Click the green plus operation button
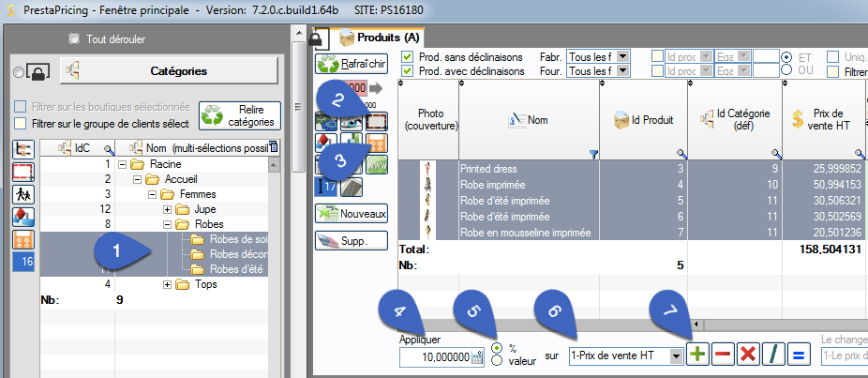 click(697, 355)
